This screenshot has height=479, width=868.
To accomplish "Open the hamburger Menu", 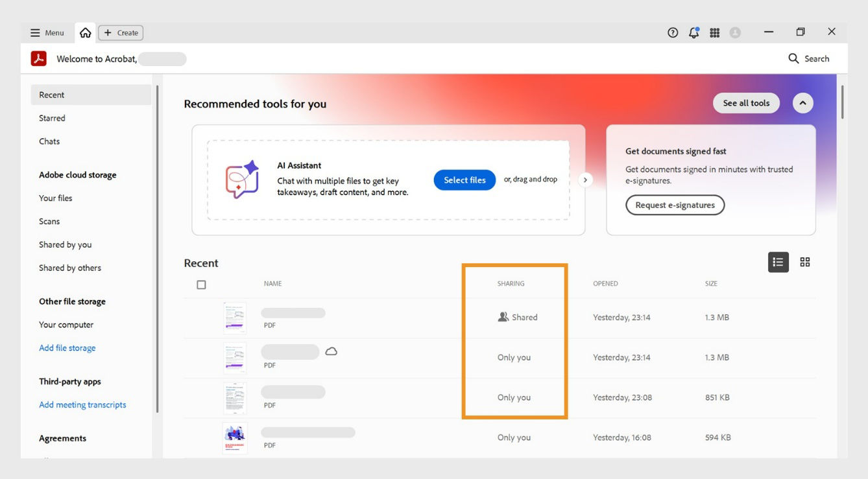I will click(47, 32).
